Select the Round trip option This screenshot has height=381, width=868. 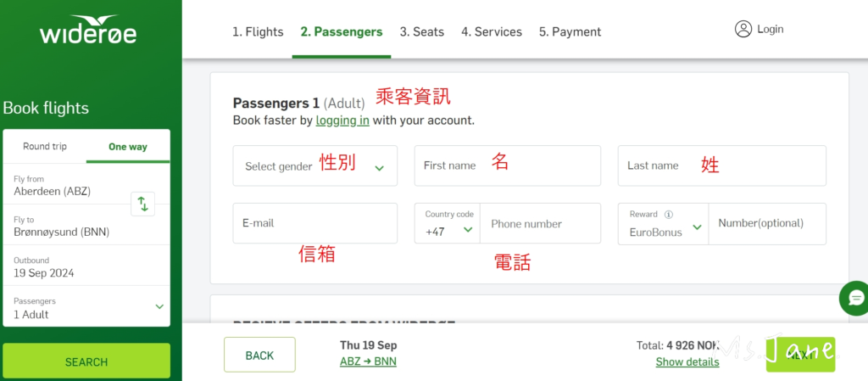45,146
